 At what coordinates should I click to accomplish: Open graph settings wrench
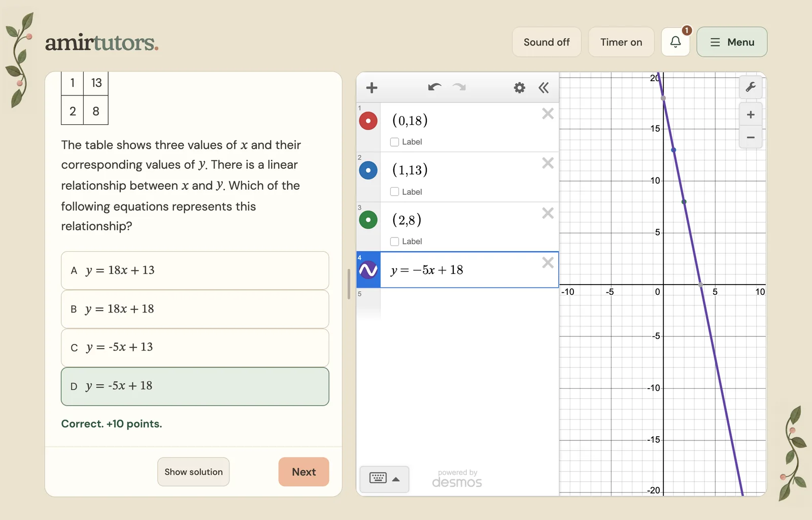point(751,87)
